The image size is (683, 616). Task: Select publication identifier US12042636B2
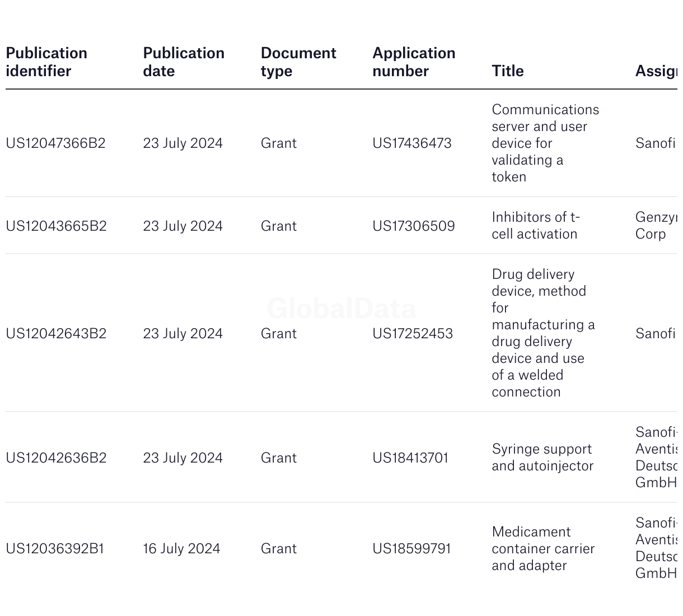(56, 458)
